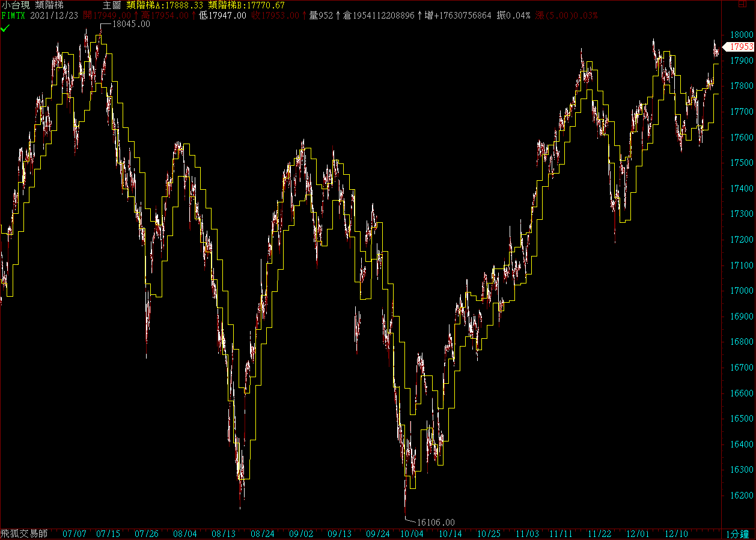The width and height of the screenshot is (756, 540).
Task: Click the 12/01 date on time axis
Action: (638, 534)
